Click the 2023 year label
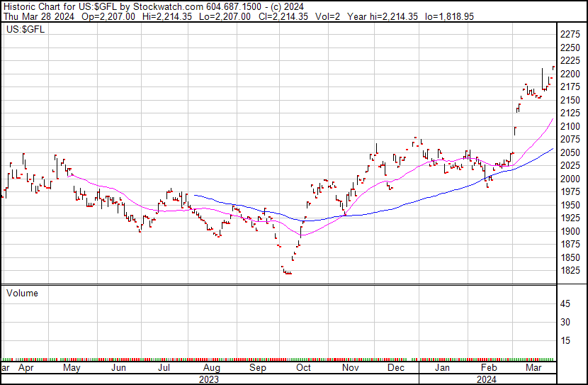The width and height of the screenshot is (588, 385). click(208, 379)
